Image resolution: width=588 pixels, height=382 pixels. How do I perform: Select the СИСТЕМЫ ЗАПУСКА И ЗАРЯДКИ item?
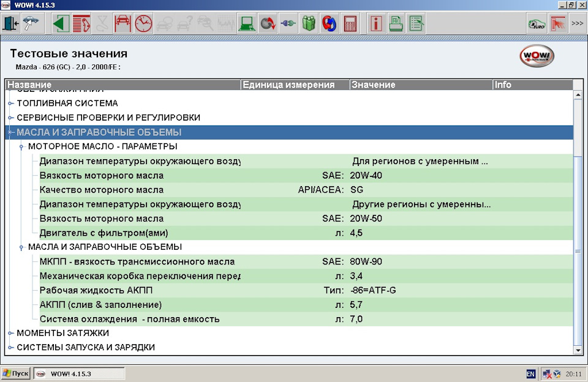(85, 348)
